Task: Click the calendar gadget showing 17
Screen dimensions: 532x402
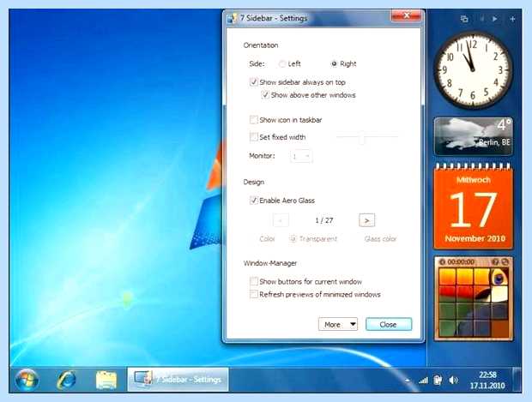Action: click(474, 206)
